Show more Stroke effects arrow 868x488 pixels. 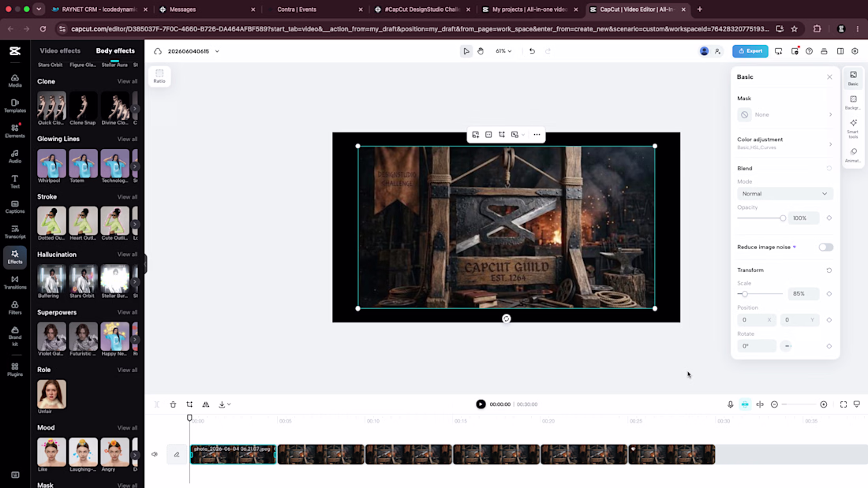pos(135,224)
